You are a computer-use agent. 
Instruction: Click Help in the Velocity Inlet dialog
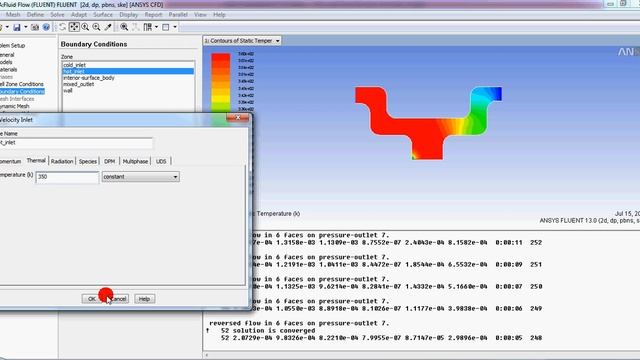144,299
